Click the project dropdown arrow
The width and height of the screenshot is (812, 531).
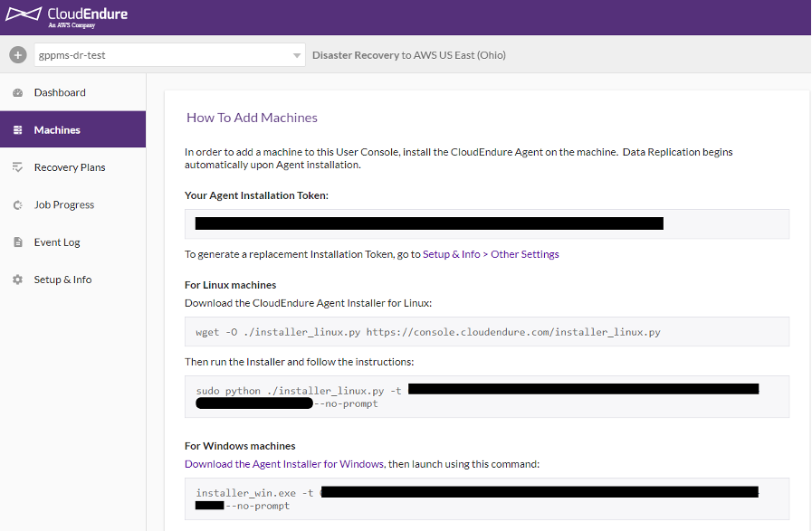297,55
